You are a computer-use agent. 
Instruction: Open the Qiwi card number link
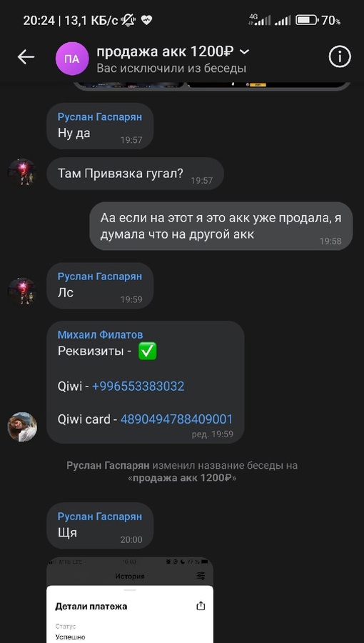[x=176, y=419]
